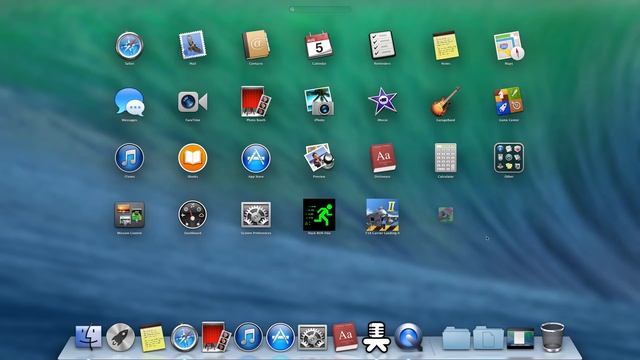640x360 pixels.
Task: Open Dictionary in the Launchpad grid
Action: [x=382, y=158]
